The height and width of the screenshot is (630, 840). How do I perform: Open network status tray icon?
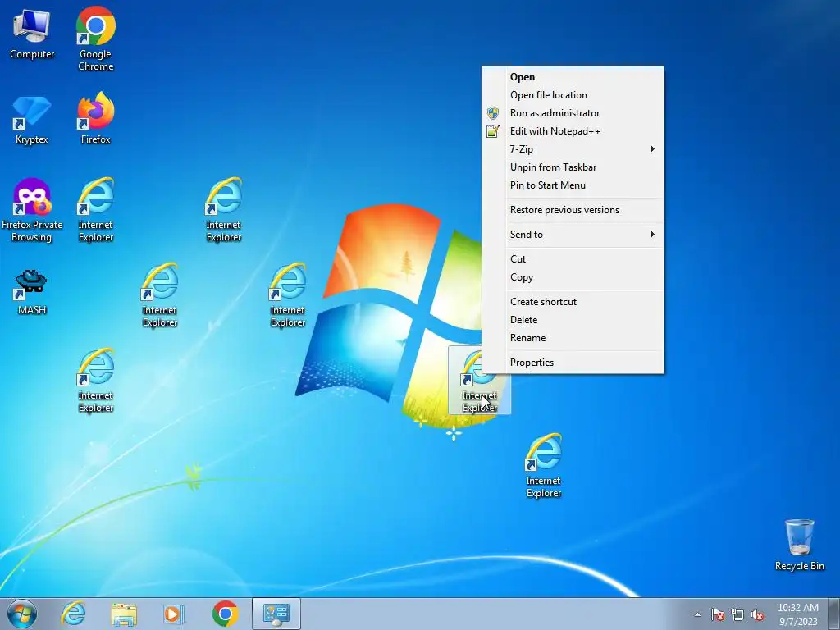(737, 615)
